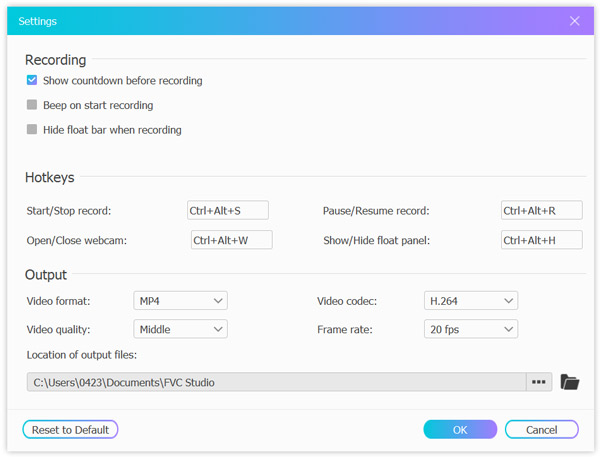Click Reset to Default button

pos(70,430)
